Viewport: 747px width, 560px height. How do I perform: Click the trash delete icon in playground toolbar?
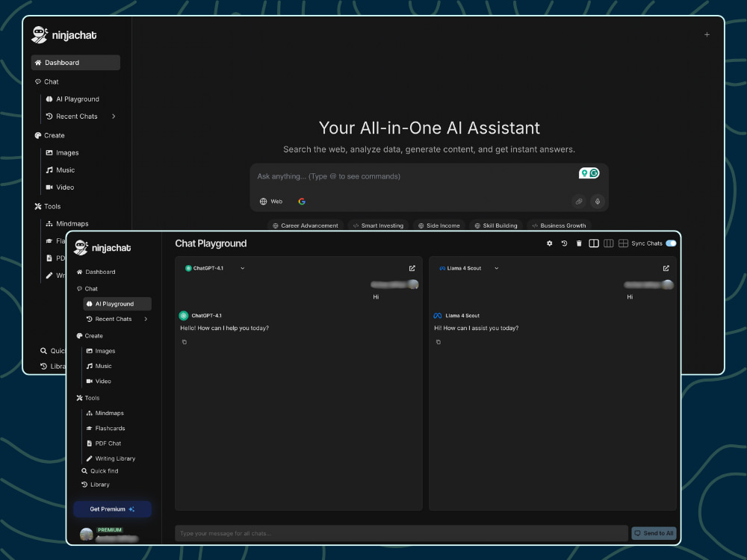pos(579,243)
